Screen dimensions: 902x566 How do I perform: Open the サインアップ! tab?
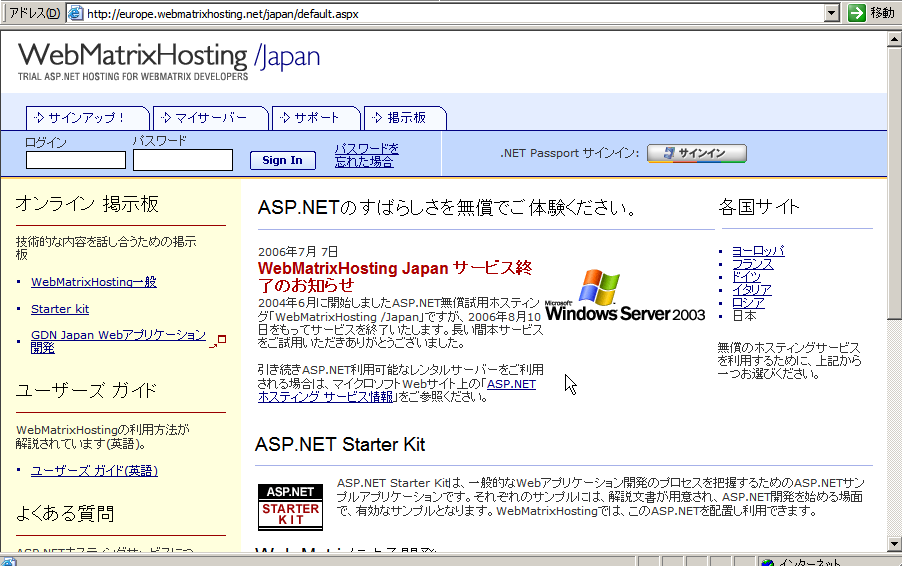point(87,118)
